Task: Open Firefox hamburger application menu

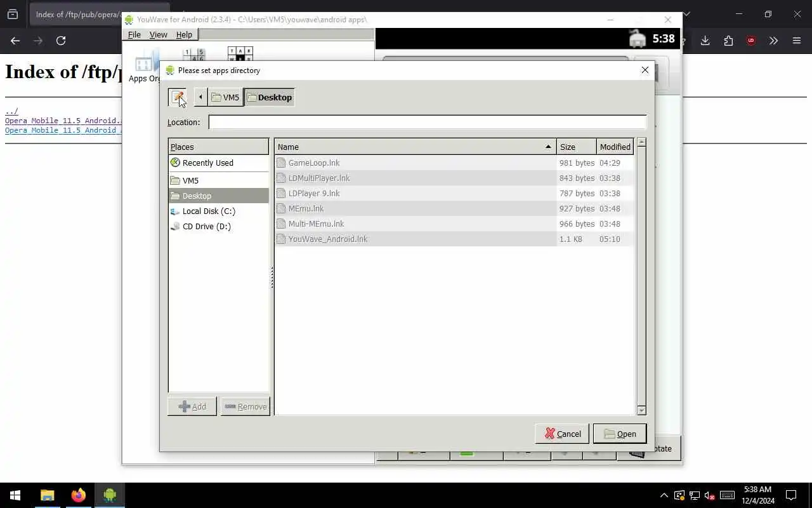Action: coord(797,41)
